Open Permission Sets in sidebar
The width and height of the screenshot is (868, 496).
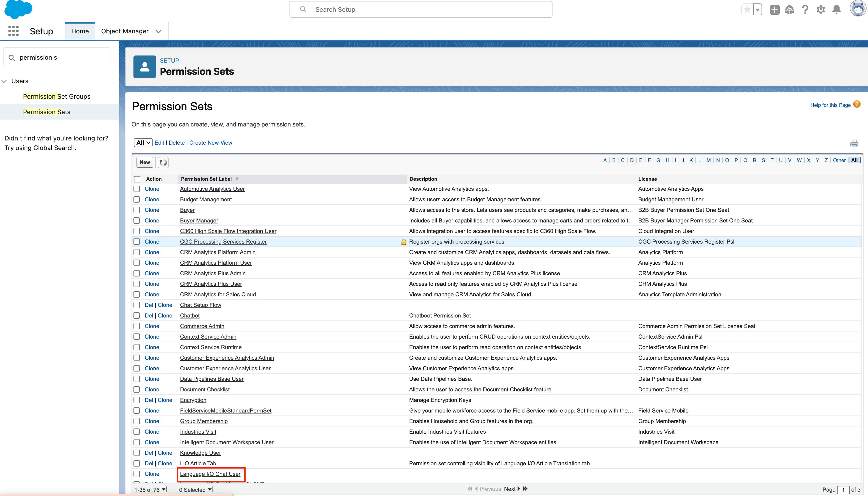47,112
